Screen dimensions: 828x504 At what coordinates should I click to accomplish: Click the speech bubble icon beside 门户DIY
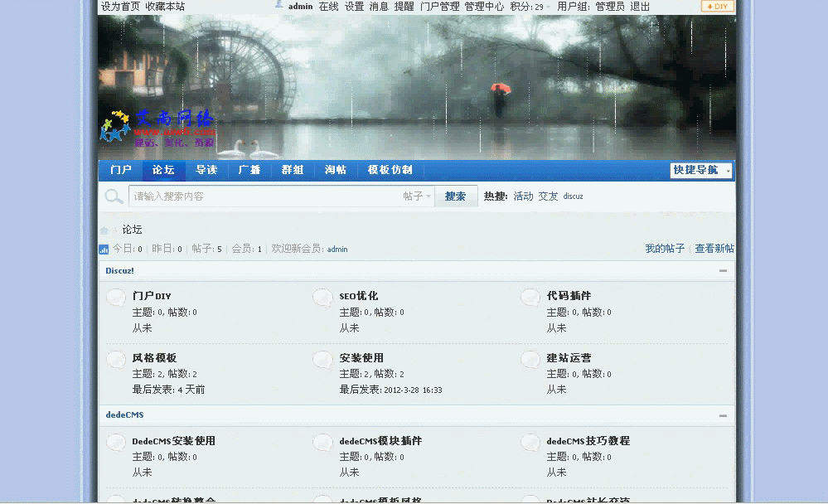[x=116, y=298]
